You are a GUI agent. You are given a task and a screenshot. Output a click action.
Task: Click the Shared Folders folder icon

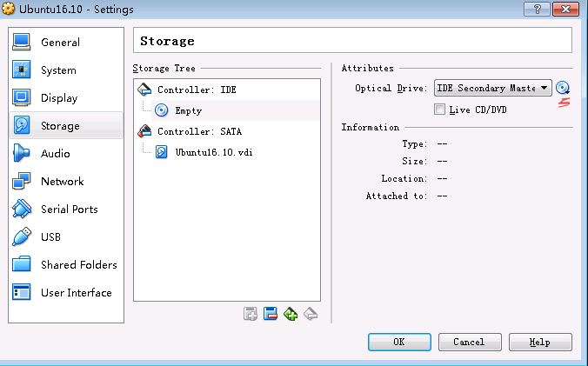[22, 264]
